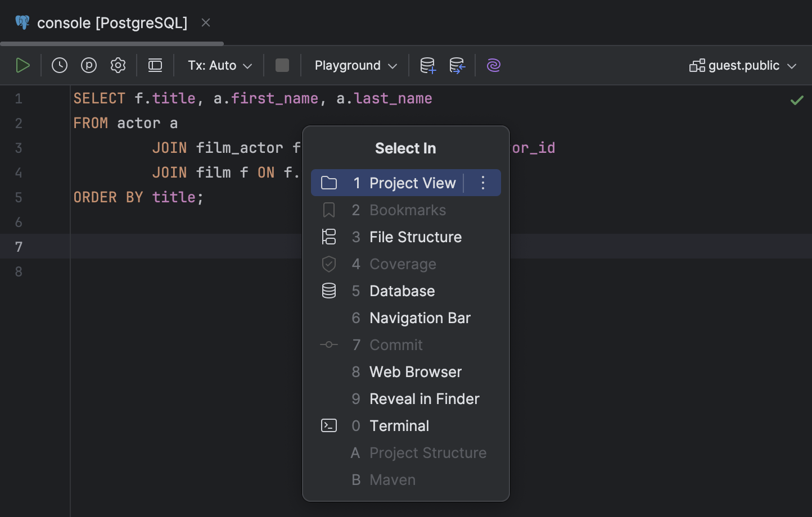The width and height of the screenshot is (812, 517).
Task: Open the Playground dropdown
Action: 354,65
